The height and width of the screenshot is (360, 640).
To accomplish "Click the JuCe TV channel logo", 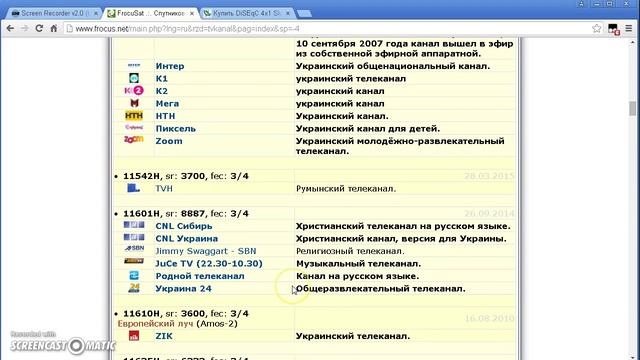I will click(134, 261).
